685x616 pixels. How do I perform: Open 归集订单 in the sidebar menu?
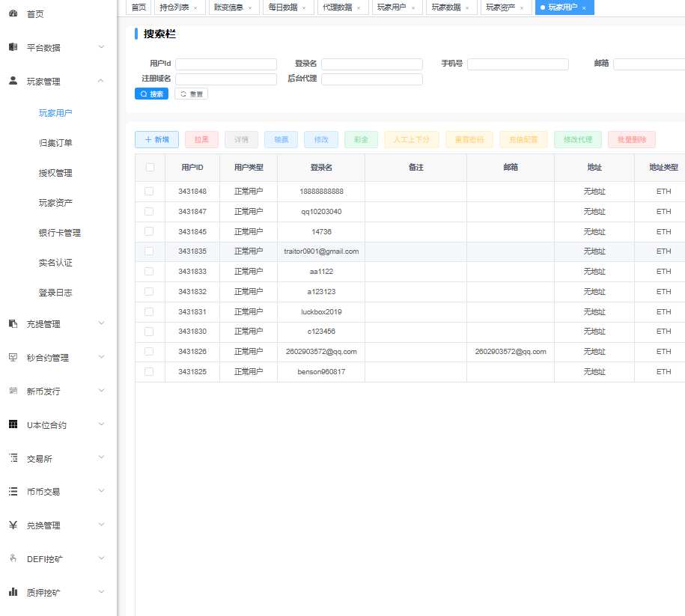[55, 143]
